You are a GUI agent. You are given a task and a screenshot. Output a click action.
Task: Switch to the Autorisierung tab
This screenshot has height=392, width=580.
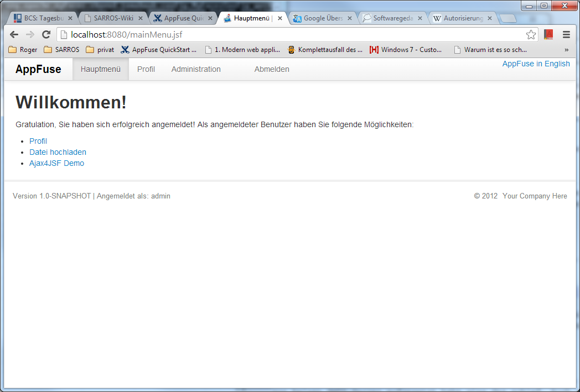(460, 17)
